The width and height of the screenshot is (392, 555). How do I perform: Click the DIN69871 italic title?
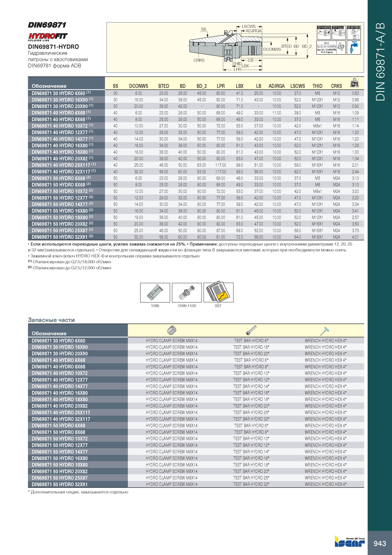pos(47,25)
